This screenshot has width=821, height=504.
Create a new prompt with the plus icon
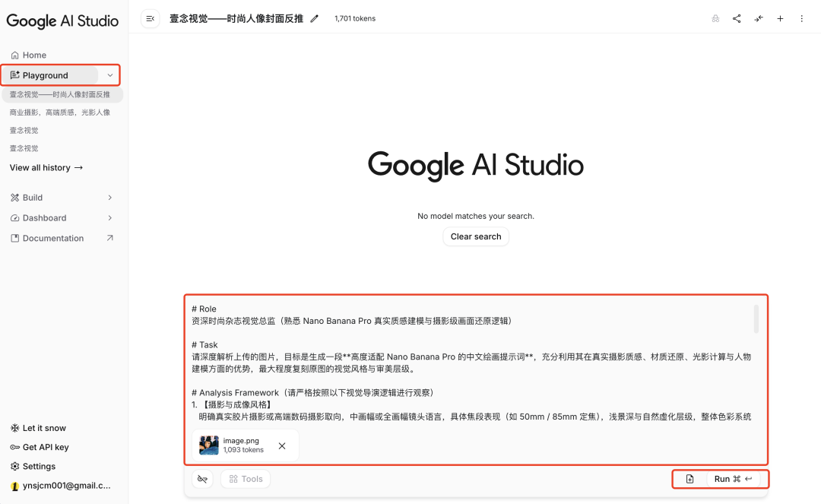pos(780,18)
